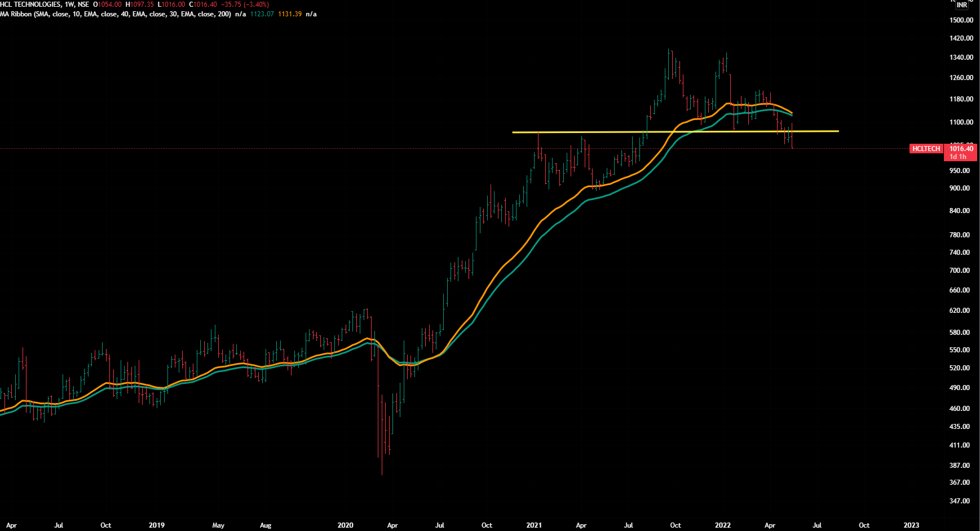Click the orange 1131.39 legend value

pyautogui.click(x=290, y=14)
